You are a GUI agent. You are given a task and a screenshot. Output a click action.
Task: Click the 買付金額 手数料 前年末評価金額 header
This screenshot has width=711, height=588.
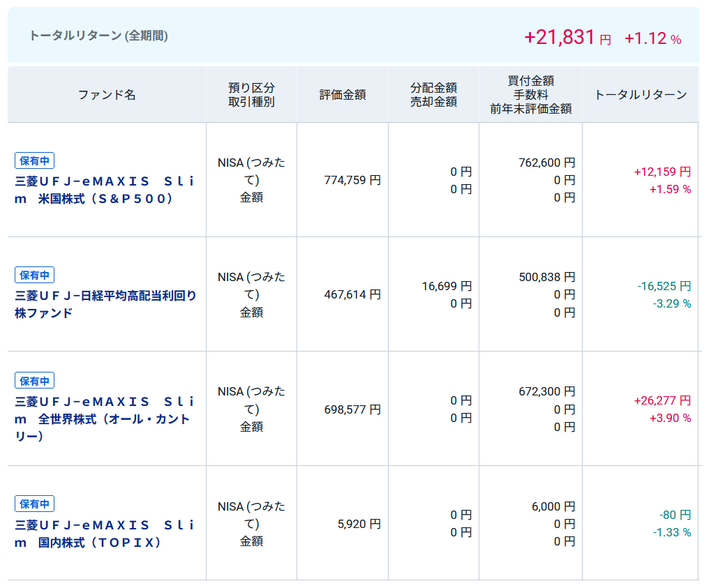[x=530, y=95]
